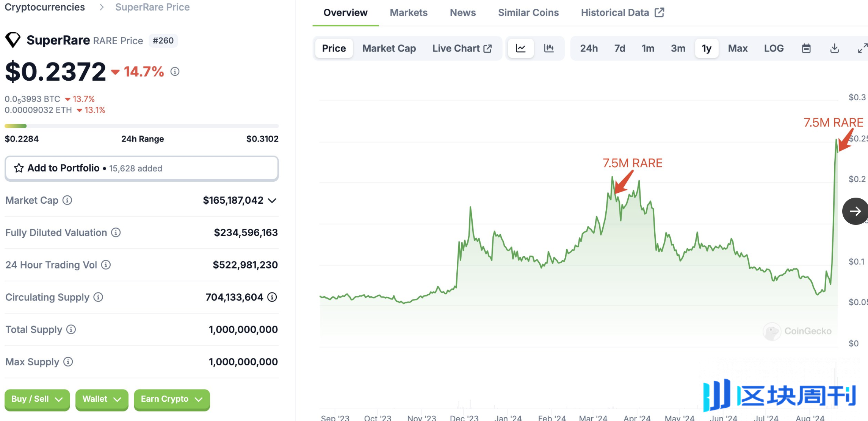Image resolution: width=868 pixels, height=421 pixels.
Task: Open the Wallet dropdown
Action: (102, 399)
